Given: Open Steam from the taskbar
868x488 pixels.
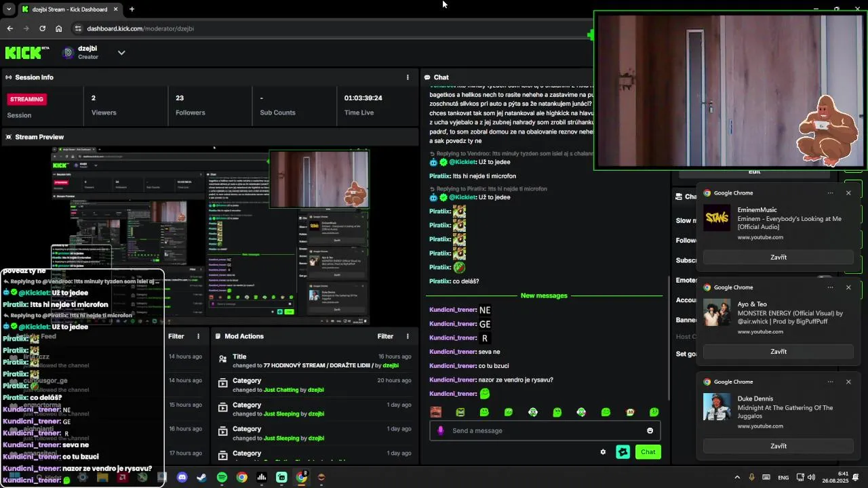Looking at the screenshot, I should tap(201, 477).
